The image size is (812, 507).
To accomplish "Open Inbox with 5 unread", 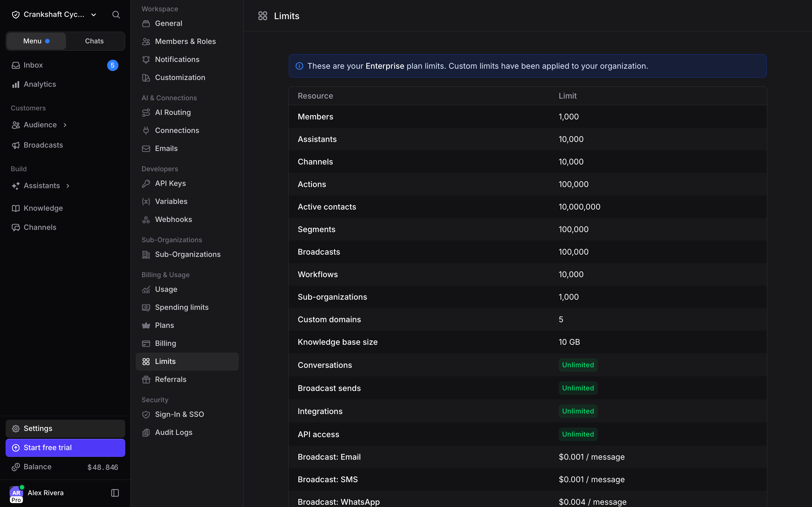I will pyautogui.click(x=65, y=65).
